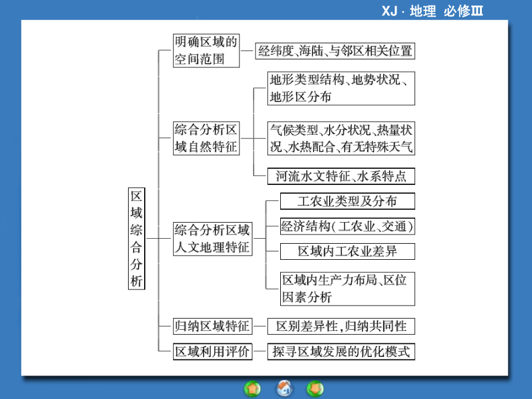Click the box 区别差异性,归纳共同性
Image resolution: width=532 pixels, height=399 pixels.
tap(341, 326)
